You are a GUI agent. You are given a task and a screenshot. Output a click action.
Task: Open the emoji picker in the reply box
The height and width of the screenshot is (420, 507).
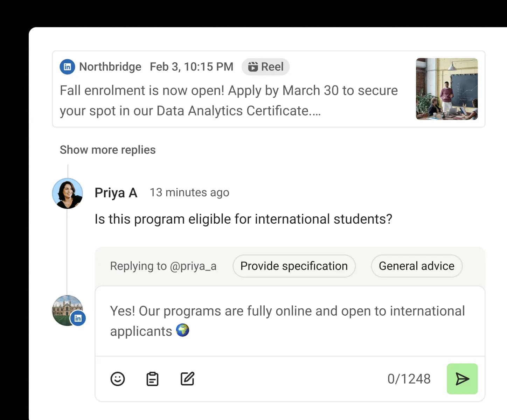118,379
